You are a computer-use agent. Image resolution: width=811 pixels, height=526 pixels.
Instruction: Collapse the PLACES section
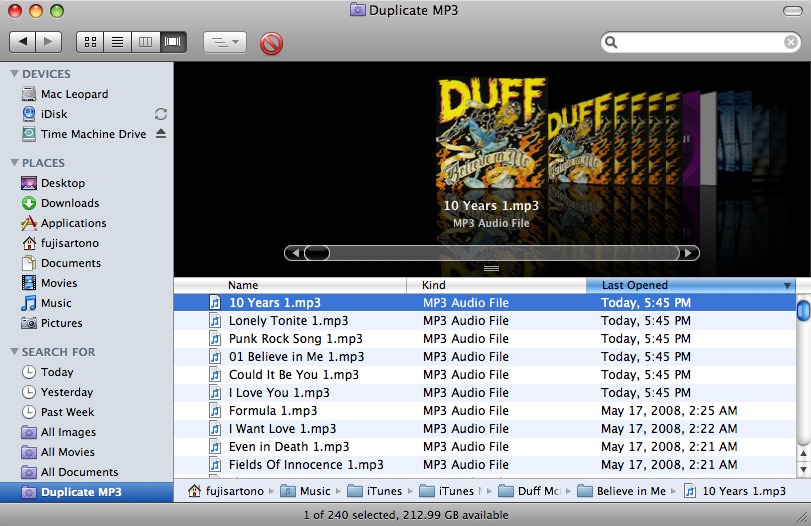pyautogui.click(x=14, y=163)
